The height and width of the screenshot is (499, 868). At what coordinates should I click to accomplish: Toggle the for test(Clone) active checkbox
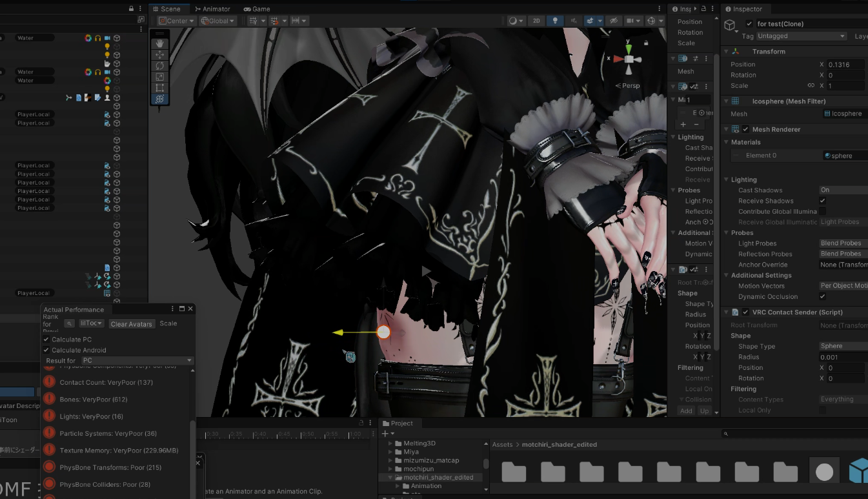[749, 24]
